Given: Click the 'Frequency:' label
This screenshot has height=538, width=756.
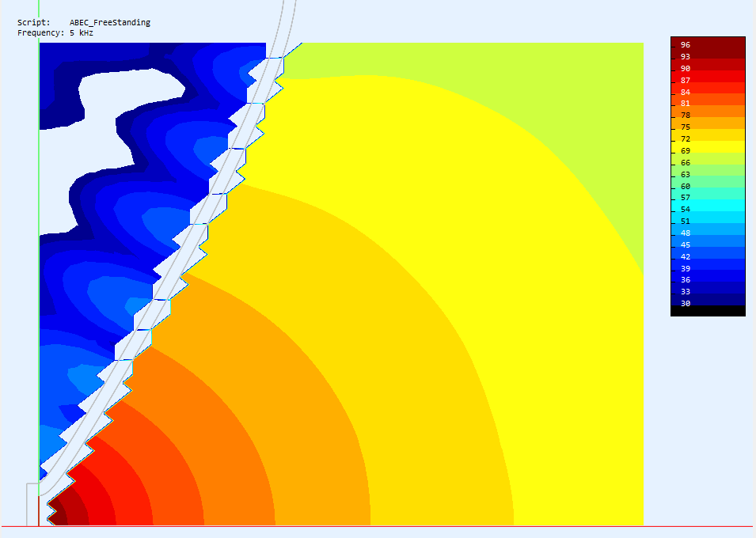Looking at the screenshot, I should point(41,32).
